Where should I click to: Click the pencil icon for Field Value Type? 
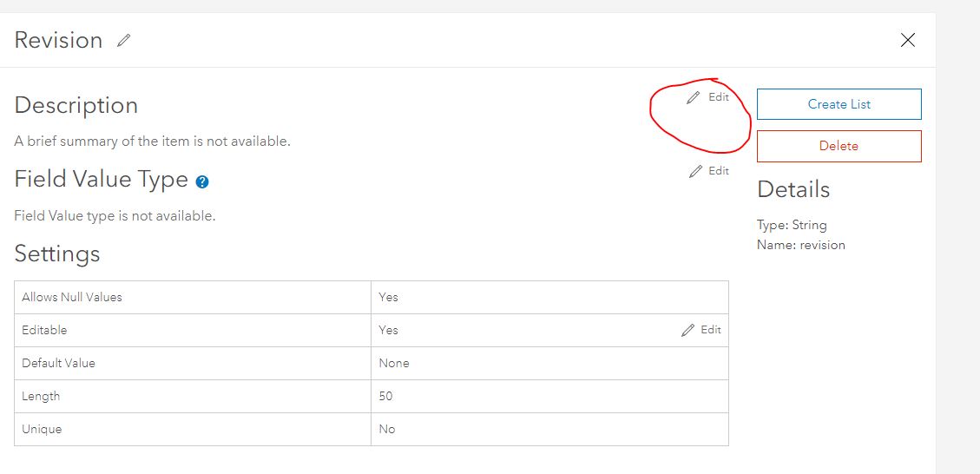point(695,172)
